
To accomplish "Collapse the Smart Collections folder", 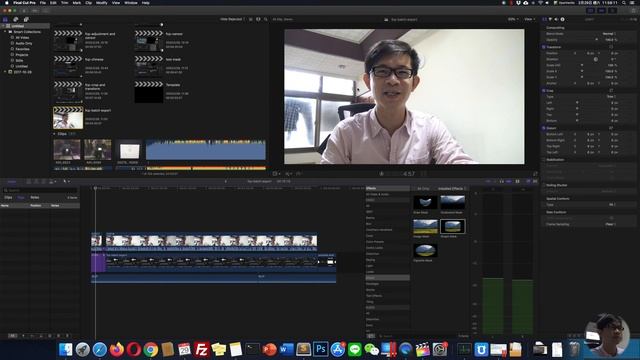I will pyautogui.click(x=5, y=32).
